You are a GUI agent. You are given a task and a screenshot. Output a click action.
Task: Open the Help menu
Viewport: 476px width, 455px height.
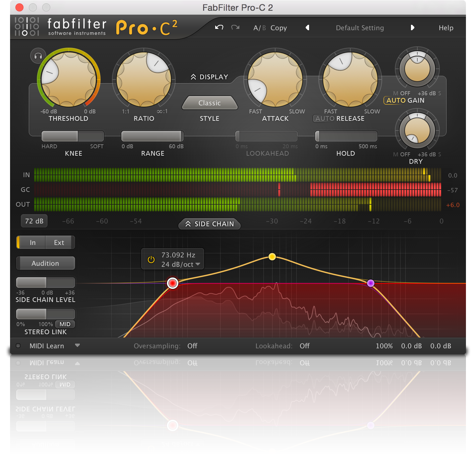pyautogui.click(x=446, y=28)
